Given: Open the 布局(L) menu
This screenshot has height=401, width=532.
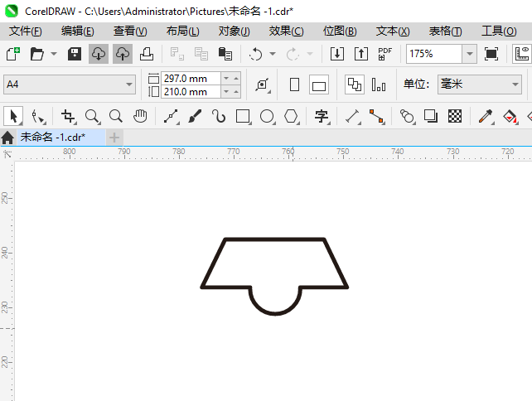Looking at the screenshot, I should 183,31.
